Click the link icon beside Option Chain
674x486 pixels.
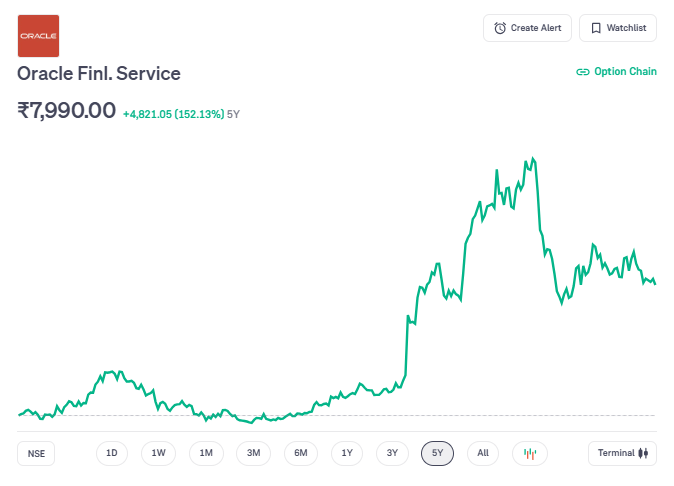tap(583, 72)
